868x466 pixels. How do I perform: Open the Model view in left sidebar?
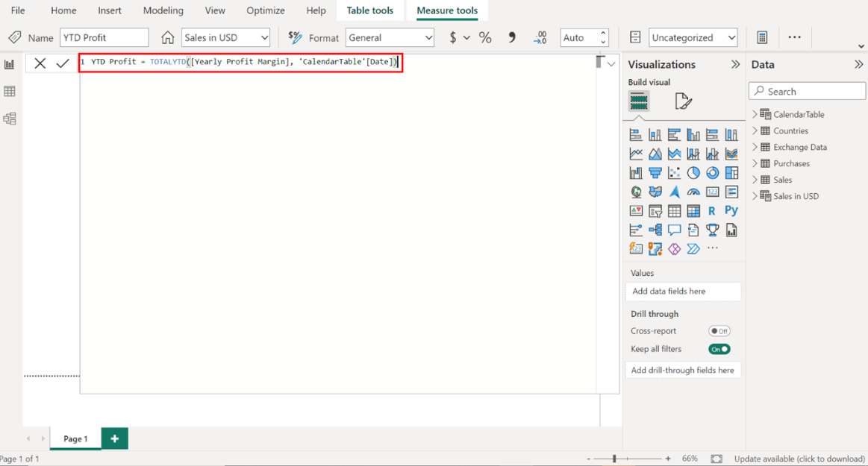(x=10, y=119)
